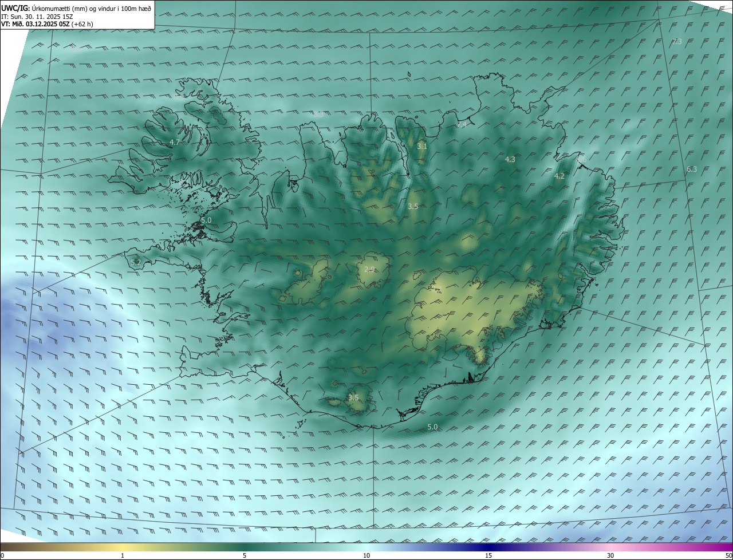
Task: Click the 'IT: Sun. 30. 11. 2025 15Z' line
Action: click(38, 17)
